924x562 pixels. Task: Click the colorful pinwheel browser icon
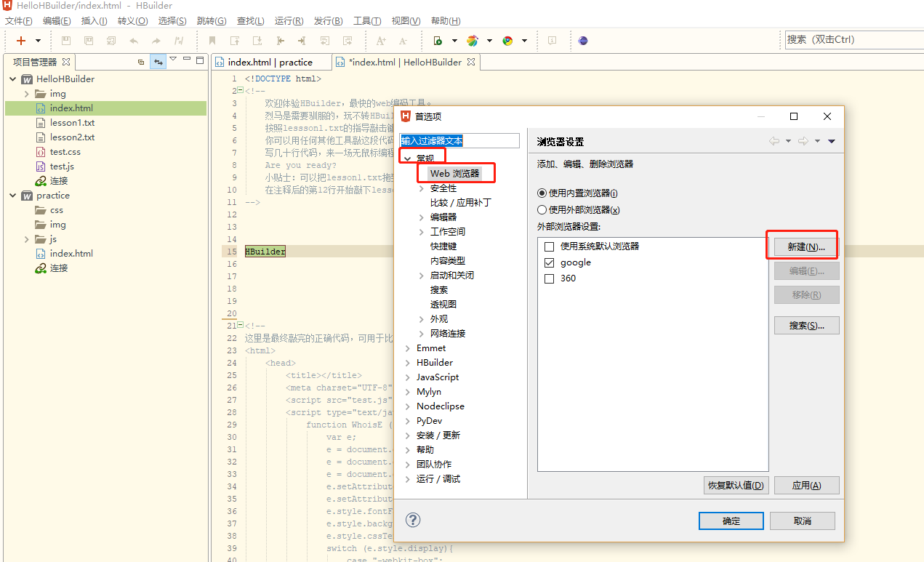(473, 41)
